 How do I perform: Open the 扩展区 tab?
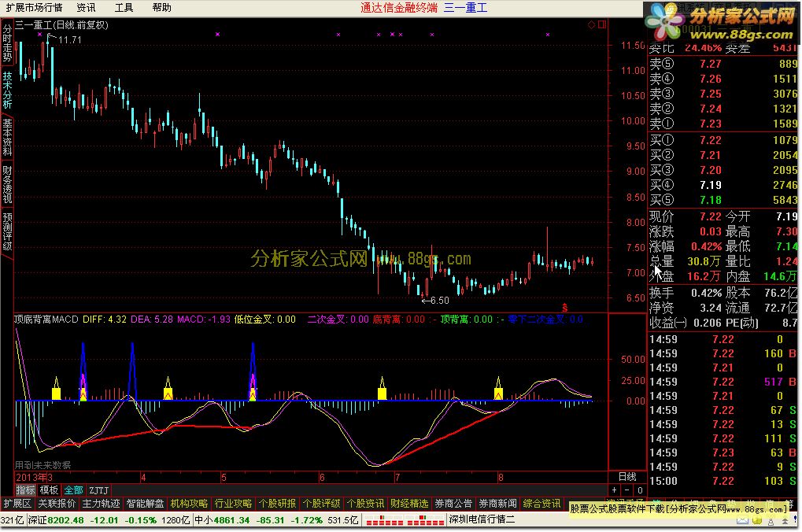[x=17, y=504]
